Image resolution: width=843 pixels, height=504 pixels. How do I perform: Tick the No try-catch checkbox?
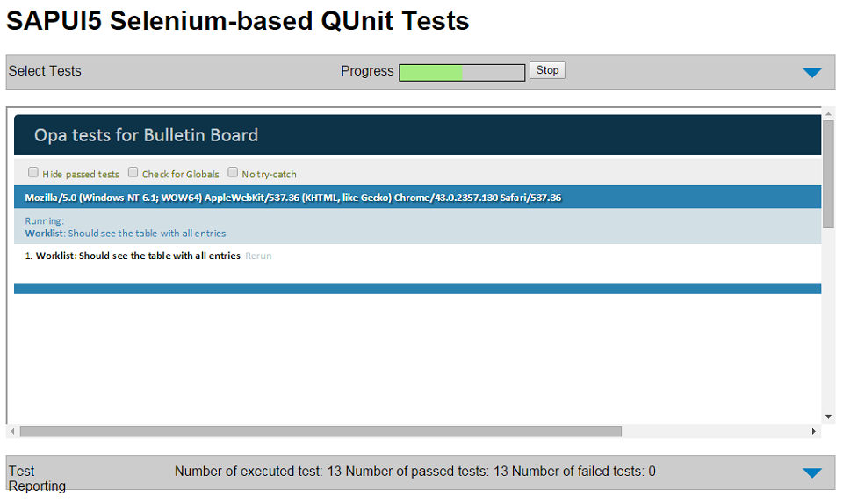tap(234, 173)
